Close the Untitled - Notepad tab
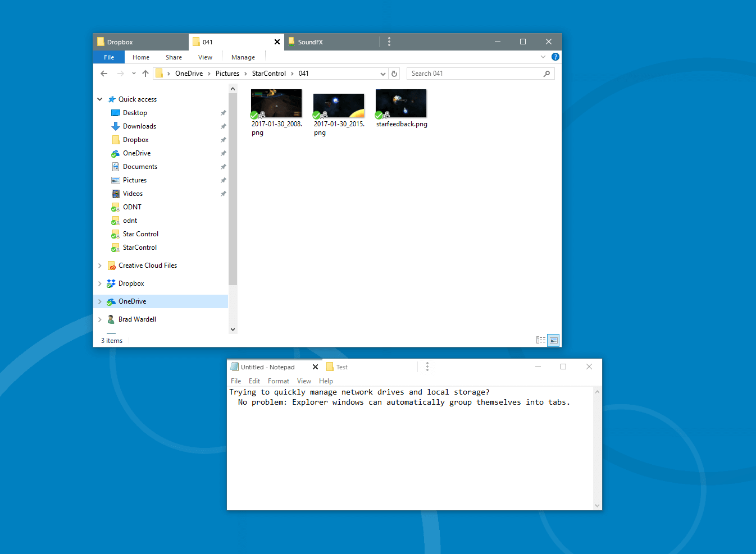 315,367
